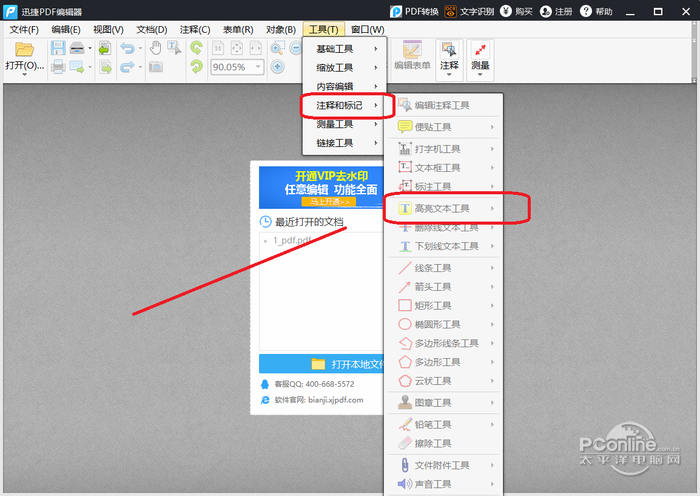Screen dimensions: 700x496
Task: Click 马上开通>> in VIP banner
Action: click(329, 202)
